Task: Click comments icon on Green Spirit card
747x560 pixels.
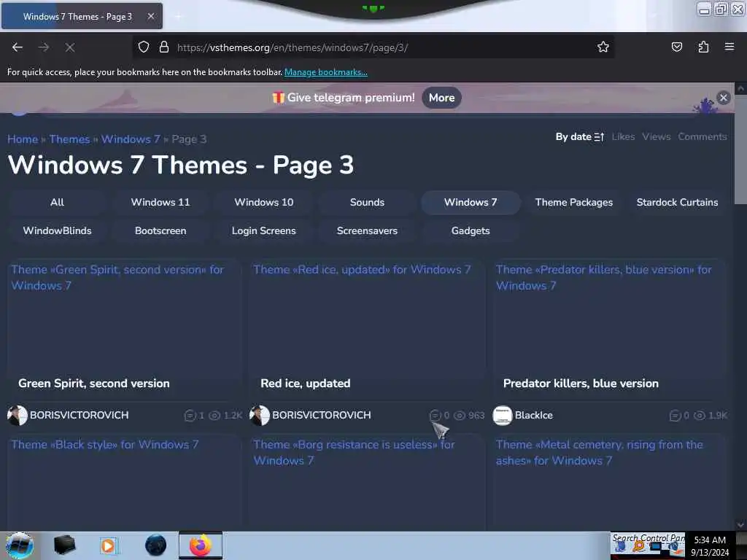Action: tap(190, 416)
